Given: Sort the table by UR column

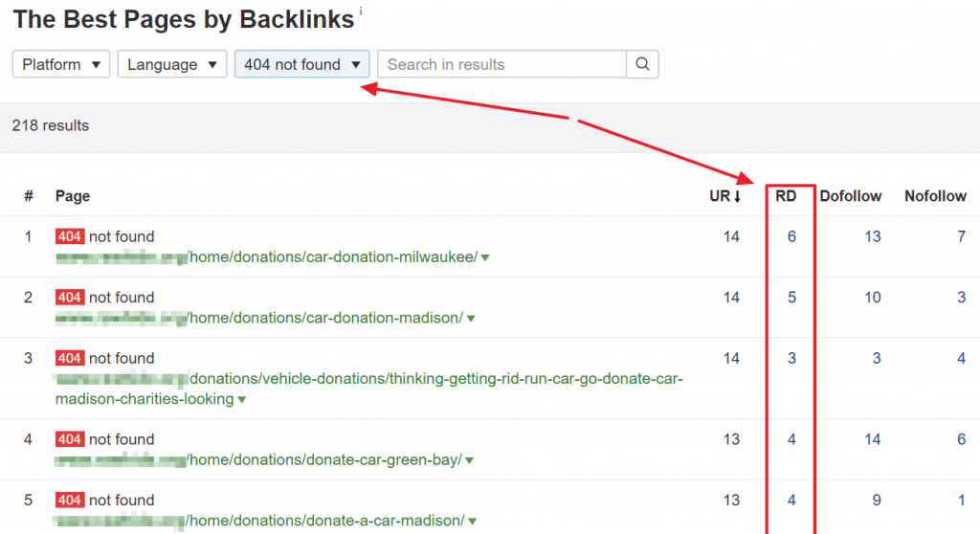Looking at the screenshot, I should point(724,196).
